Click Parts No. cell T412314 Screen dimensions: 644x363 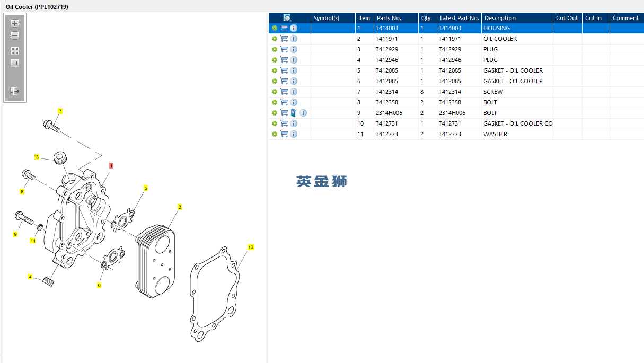[396, 92]
